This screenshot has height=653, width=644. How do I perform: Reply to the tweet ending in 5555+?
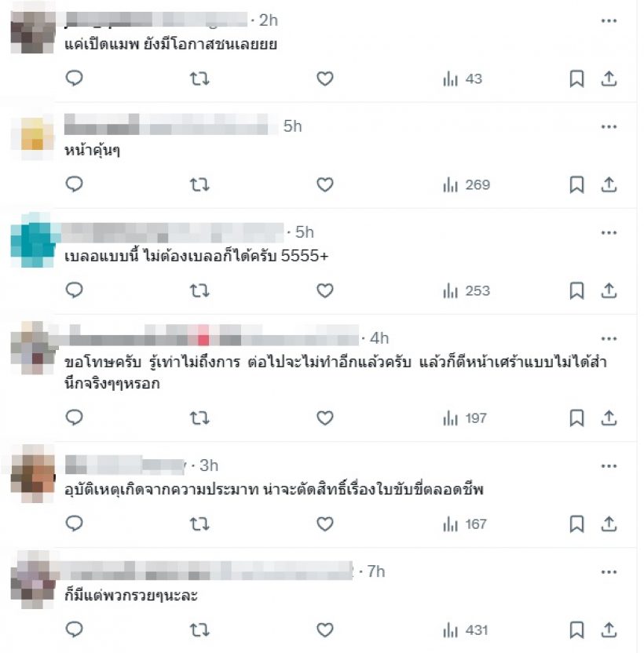[74, 290]
